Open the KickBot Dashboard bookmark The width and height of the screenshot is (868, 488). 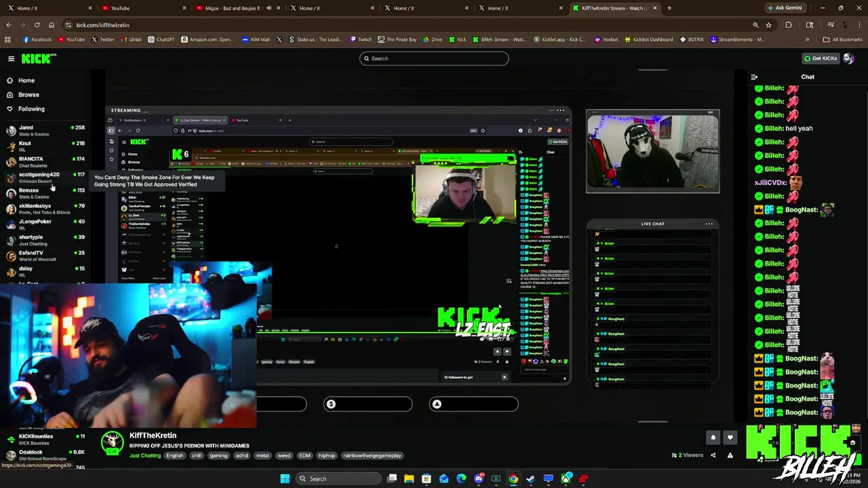[648, 39]
